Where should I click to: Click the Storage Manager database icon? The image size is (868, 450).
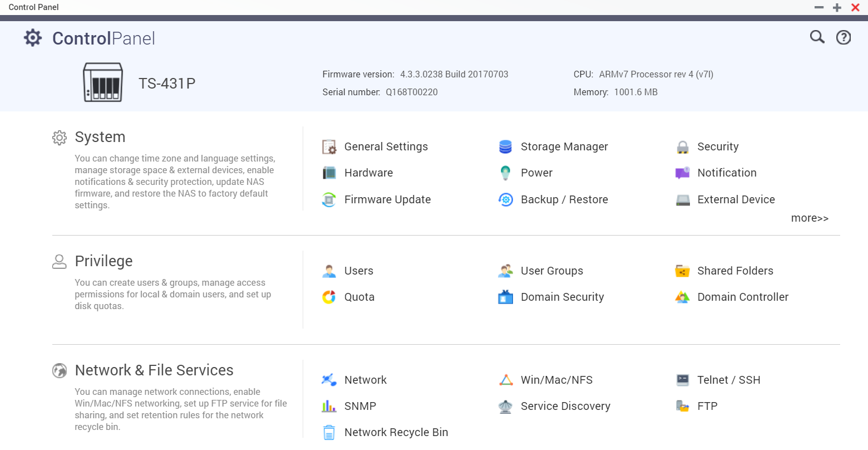(x=505, y=147)
